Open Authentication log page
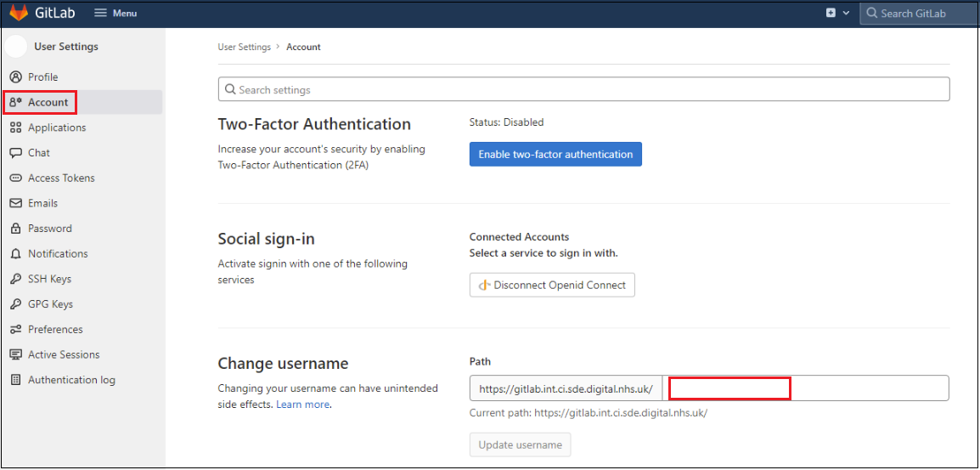 71,380
